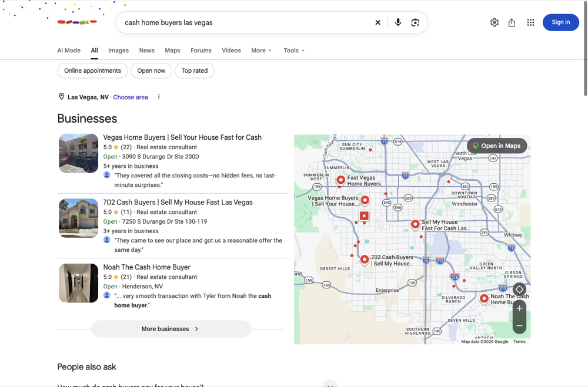This screenshot has height=387, width=588.
Task: Expand first People also ask question
Action: (330, 384)
